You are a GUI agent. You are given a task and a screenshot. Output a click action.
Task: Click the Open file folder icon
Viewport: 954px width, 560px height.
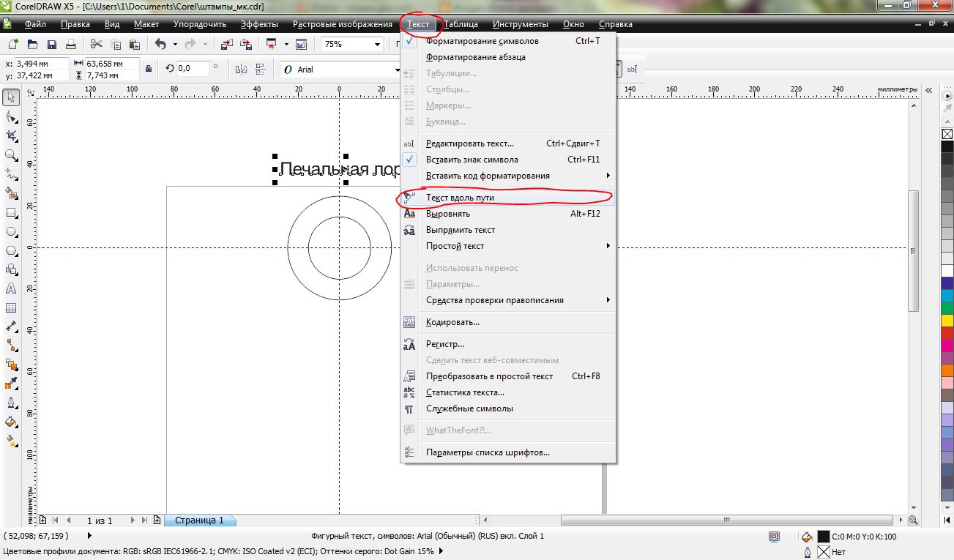[33, 45]
